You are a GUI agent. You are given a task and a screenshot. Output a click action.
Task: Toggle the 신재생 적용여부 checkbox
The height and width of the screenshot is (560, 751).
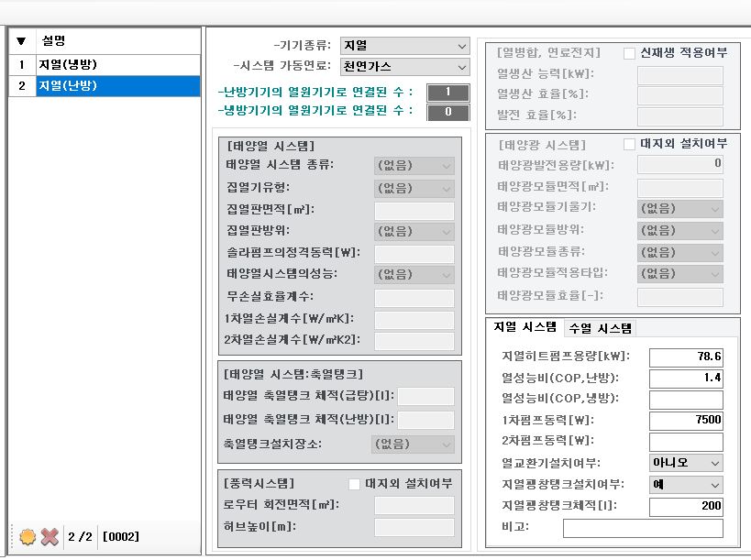(x=629, y=53)
